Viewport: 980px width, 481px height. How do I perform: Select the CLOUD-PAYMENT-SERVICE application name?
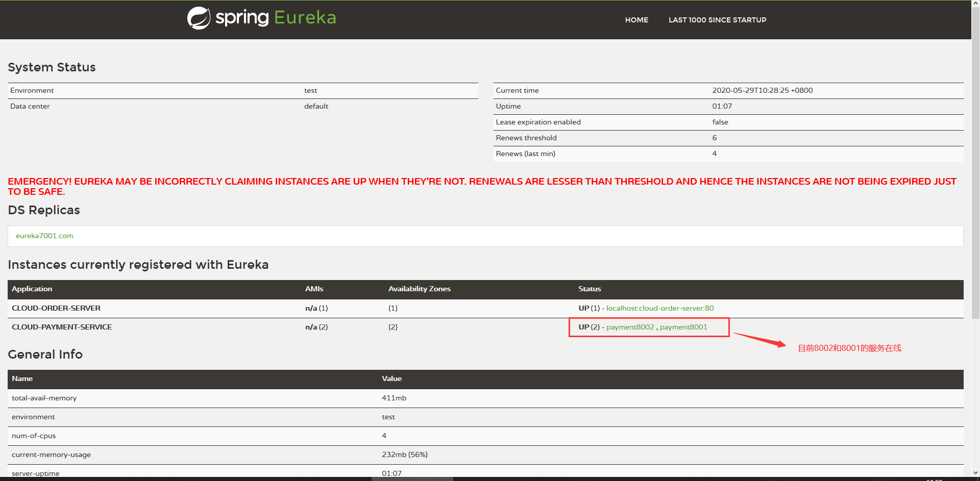tap(62, 327)
